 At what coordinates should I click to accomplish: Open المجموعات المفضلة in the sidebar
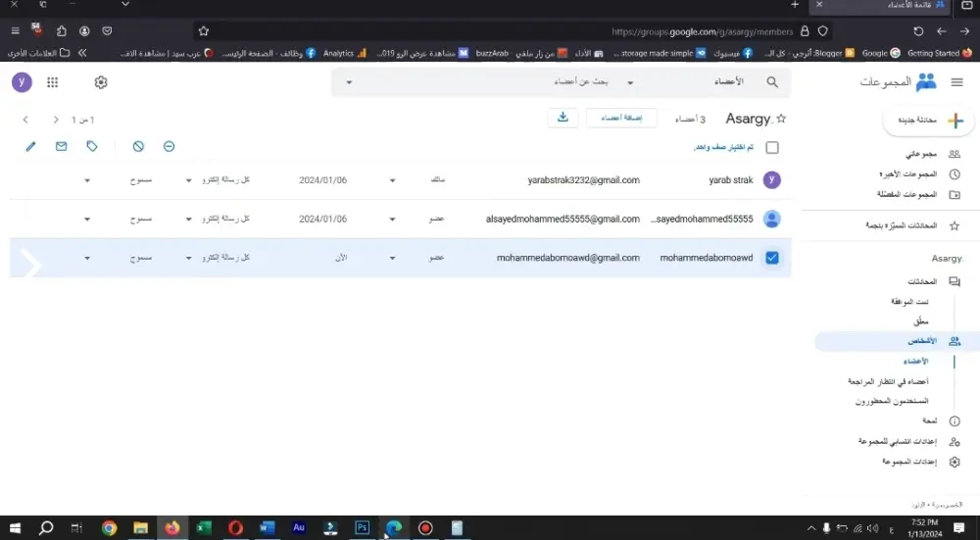coord(906,194)
